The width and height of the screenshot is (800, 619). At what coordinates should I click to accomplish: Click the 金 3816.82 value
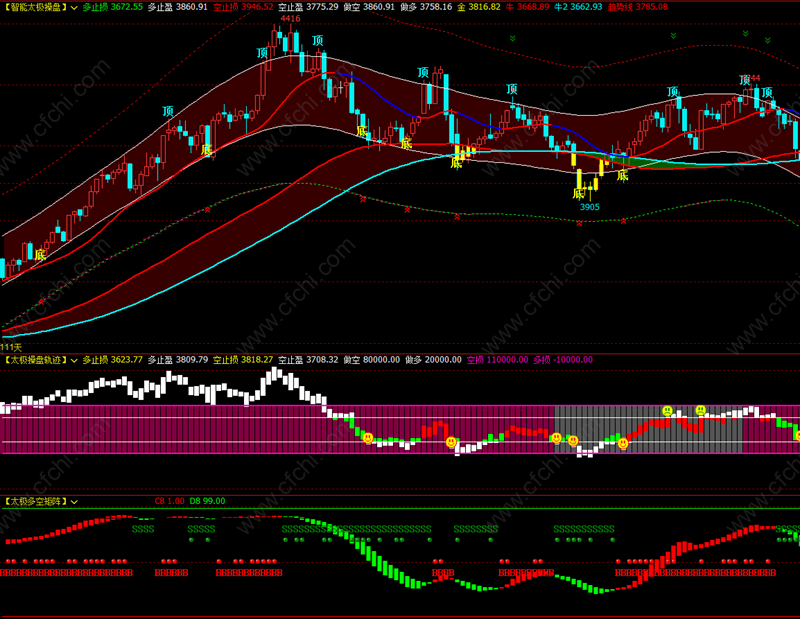[x=479, y=7]
